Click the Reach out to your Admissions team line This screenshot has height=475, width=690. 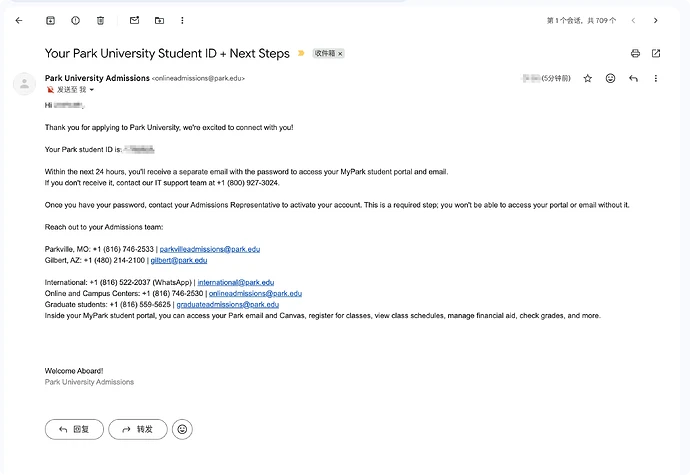104,227
